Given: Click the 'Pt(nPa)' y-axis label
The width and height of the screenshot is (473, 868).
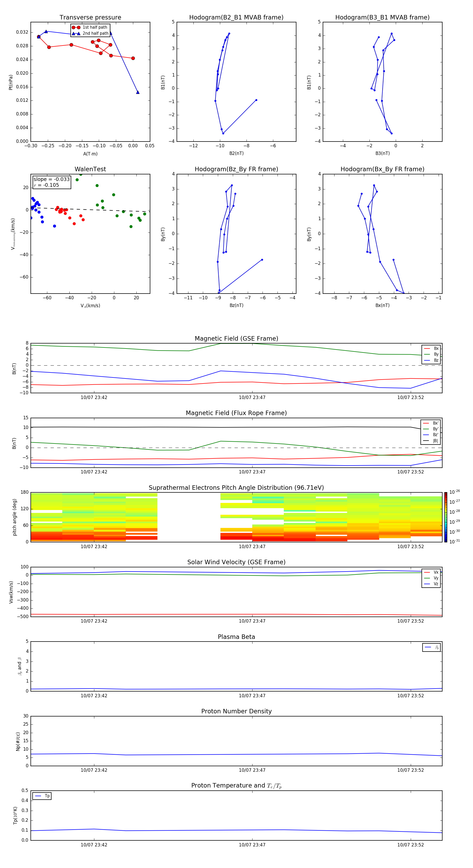Looking at the screenshot, I should (x=11, y=82).
